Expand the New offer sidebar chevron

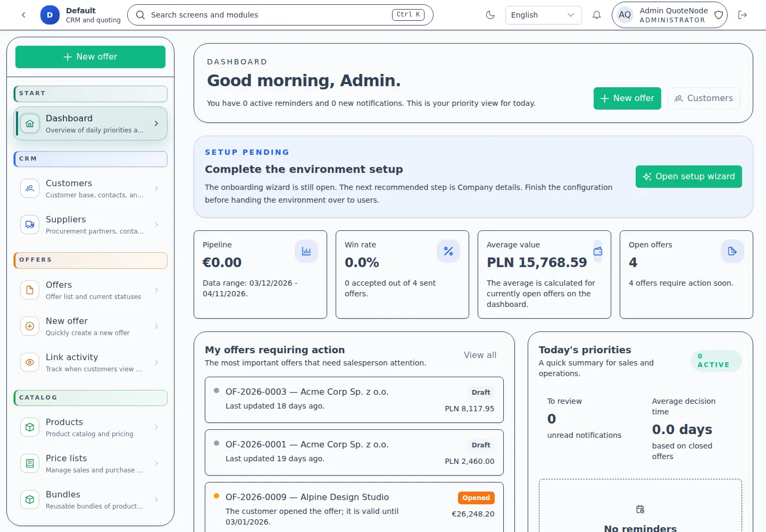156,326
